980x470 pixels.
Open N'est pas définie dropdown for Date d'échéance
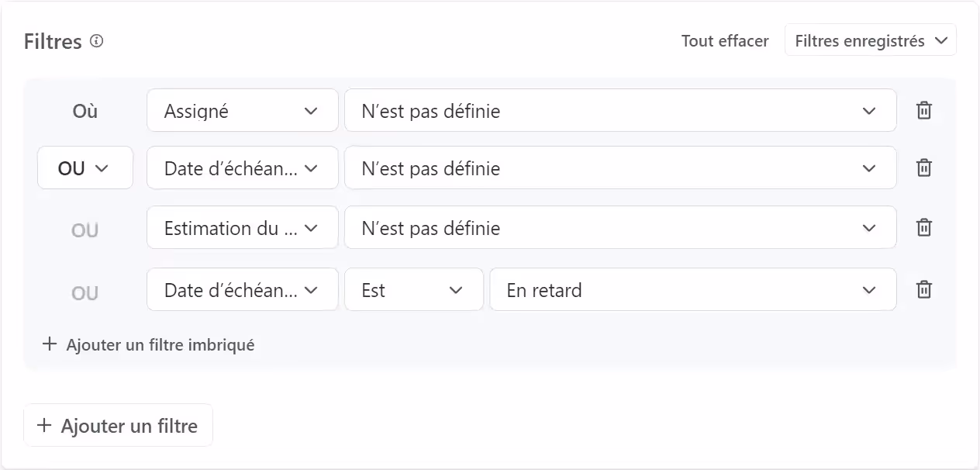coord(620,168)
